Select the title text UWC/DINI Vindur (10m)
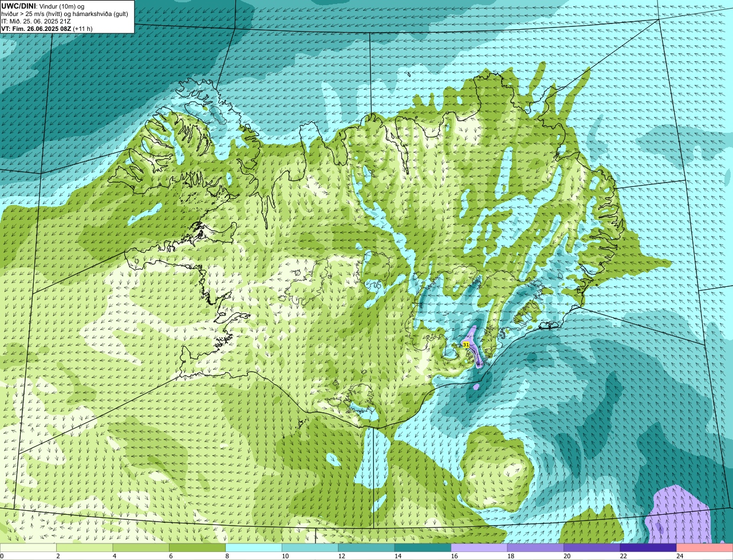This screenshot has width=733, height=560. coord(38,6)
